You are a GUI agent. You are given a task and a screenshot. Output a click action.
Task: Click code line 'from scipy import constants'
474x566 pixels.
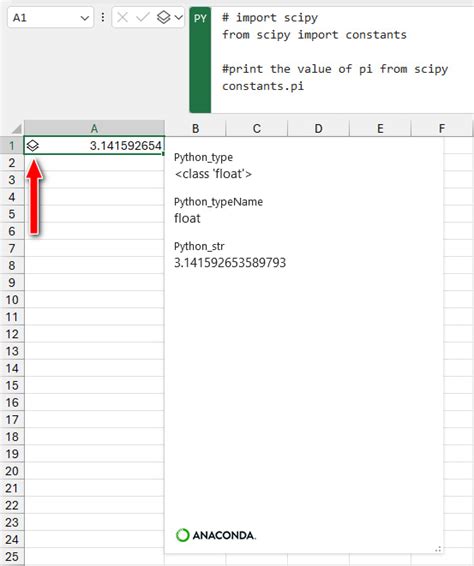[314, 35]
